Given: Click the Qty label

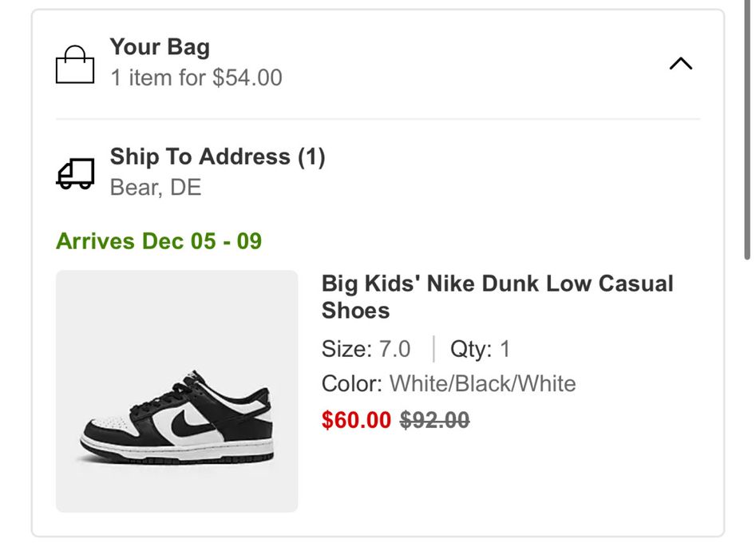Looking at the screenshot, I should tap(471, 349).
